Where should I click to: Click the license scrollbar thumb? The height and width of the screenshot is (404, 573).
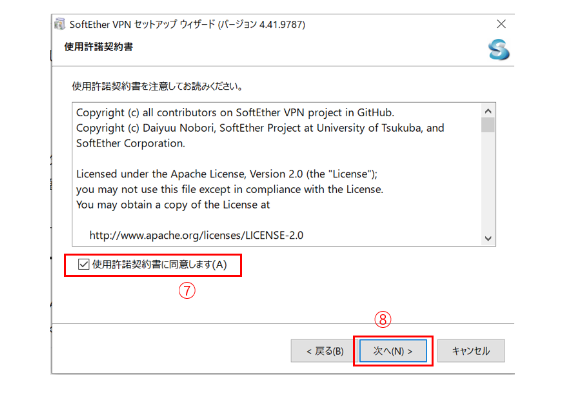click(x=488, y=125)
